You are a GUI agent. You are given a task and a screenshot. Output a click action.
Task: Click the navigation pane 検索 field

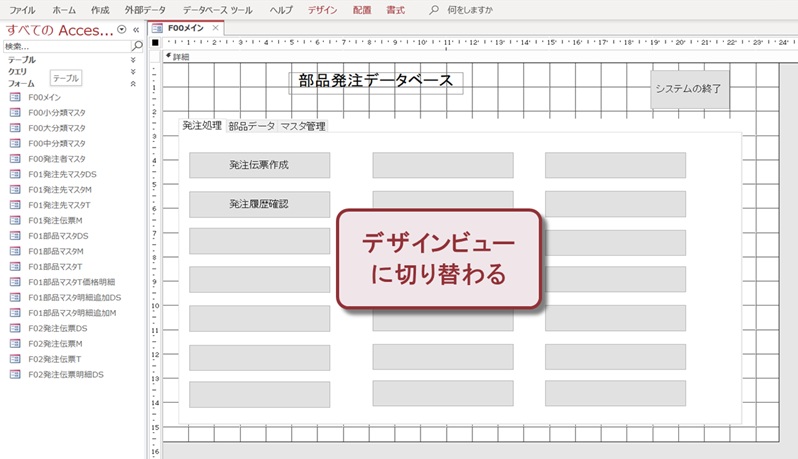coord(65,46)
